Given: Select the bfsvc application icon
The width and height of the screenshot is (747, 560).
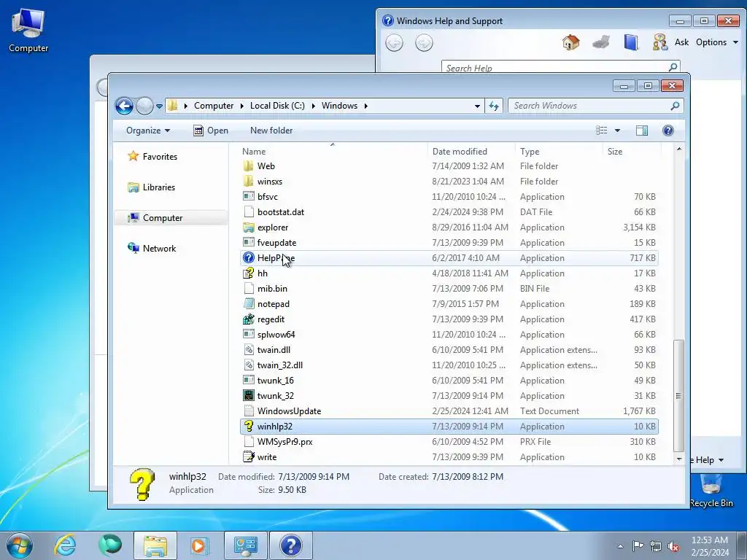Looking at the screenshot, I should coord(248,197).
